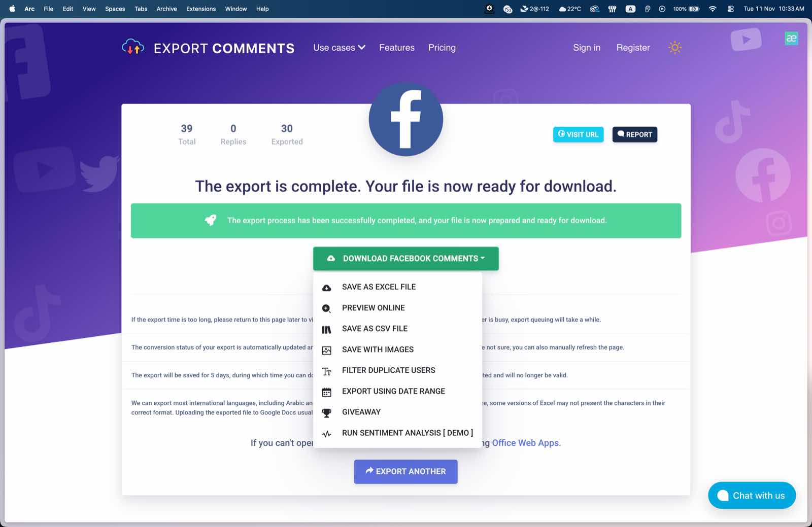Collapse the Download Facebook Comments dropdown

click(x=405, y=259)
